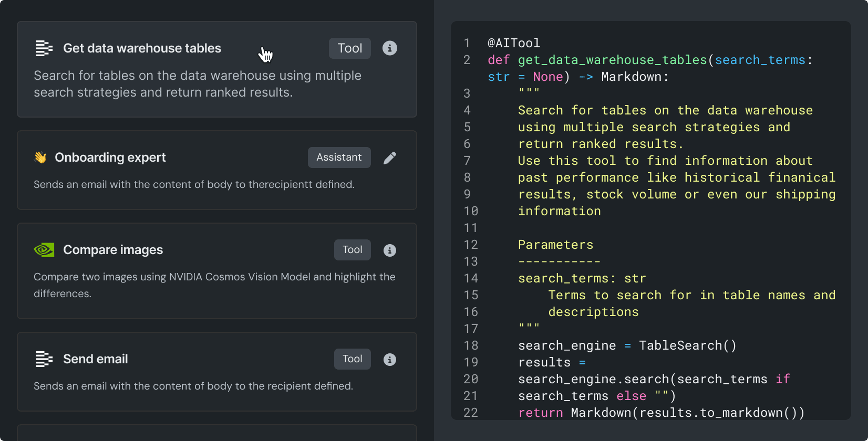Select the Get data warehouse tables title
The width and height of the screenshot is (868, 441).
coord(142,48)
